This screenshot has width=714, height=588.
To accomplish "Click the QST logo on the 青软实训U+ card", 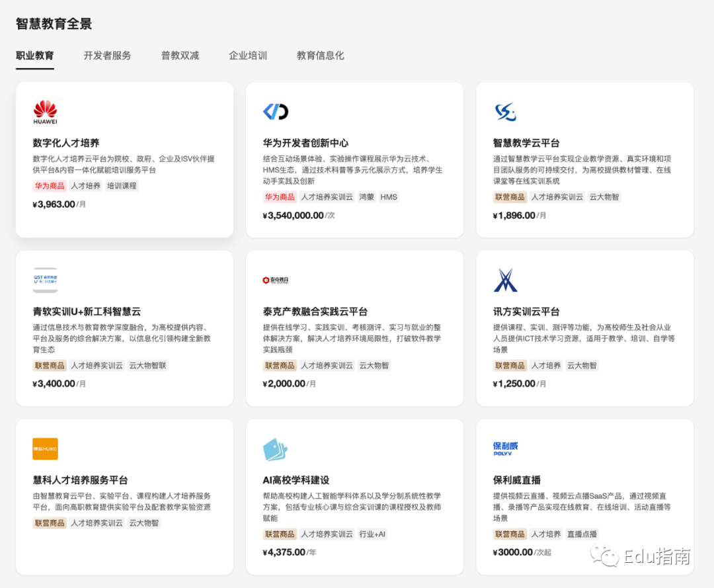I will pyautogui.click(x=45, y=280).
